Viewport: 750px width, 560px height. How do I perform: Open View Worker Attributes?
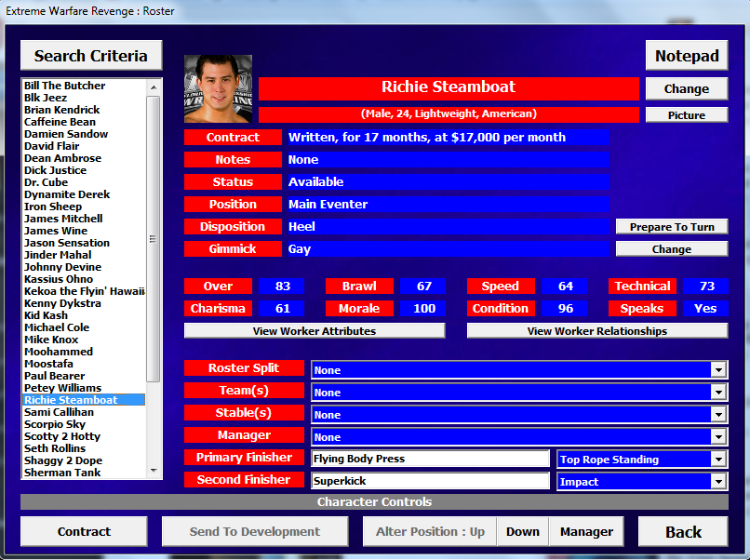coord(315,331)
